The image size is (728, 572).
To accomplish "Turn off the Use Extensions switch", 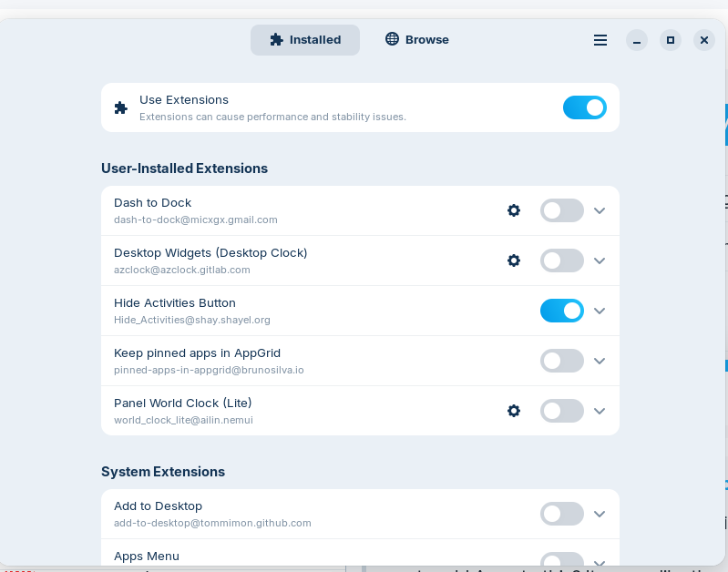I will [x=585, y=107].
